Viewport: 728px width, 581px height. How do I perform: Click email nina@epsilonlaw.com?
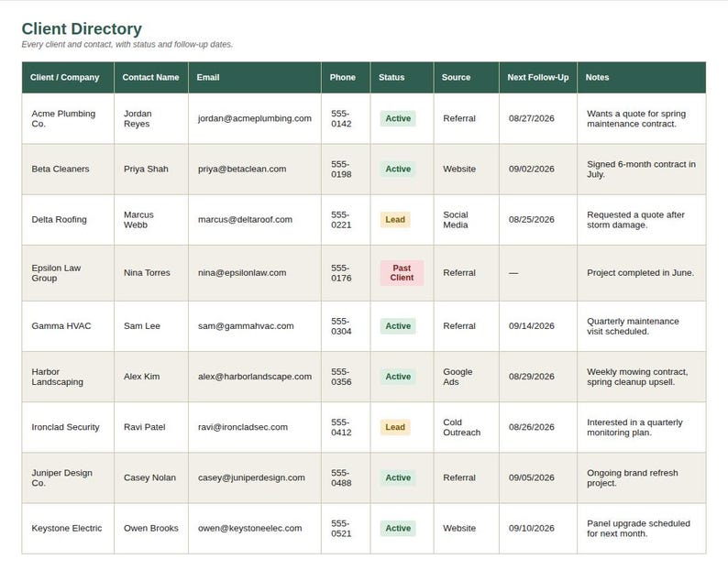pos(242,273)
